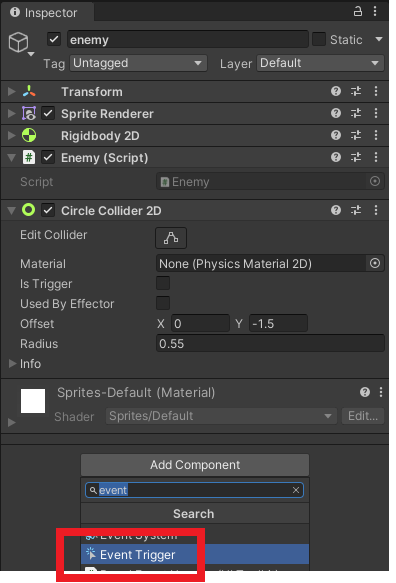Click the shader Edit... button
396x583 pixels.
363,416
